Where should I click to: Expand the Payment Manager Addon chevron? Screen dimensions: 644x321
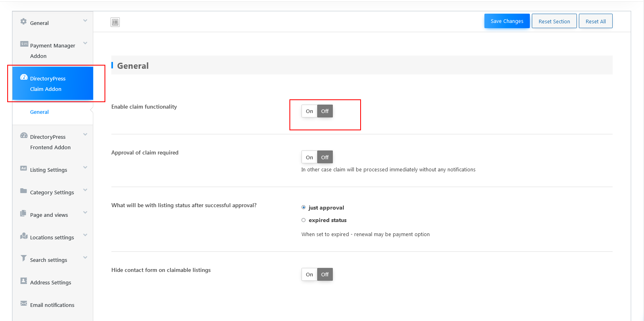(x=85, y=43)
